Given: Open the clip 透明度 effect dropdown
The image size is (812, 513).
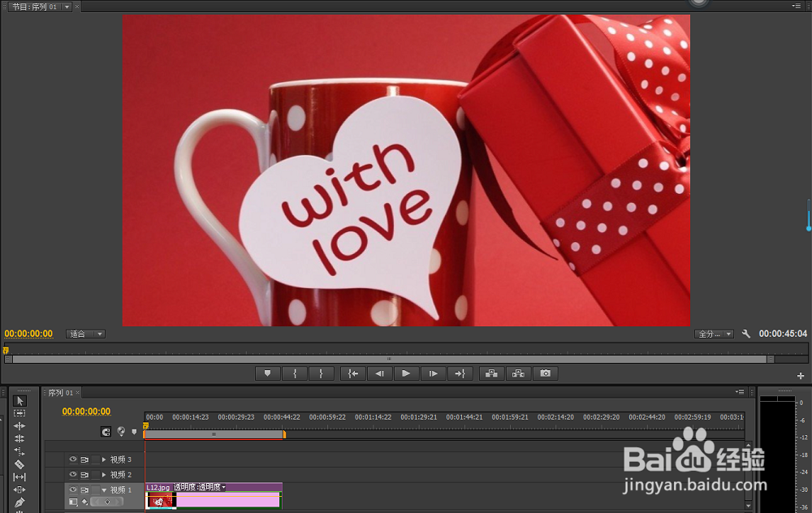Looking at the screenshot, I should pos(224,487).
